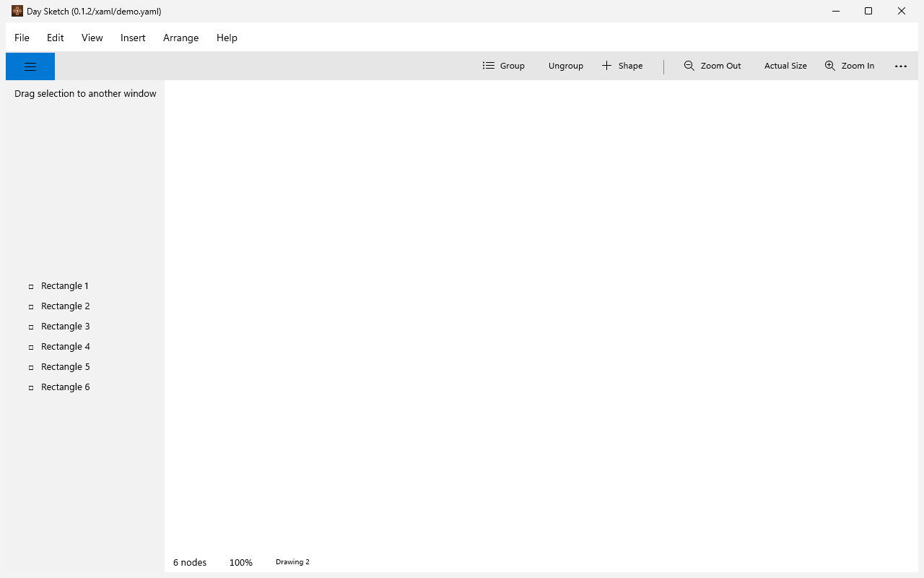Open the Insert menu

click(x=133, y=38)
